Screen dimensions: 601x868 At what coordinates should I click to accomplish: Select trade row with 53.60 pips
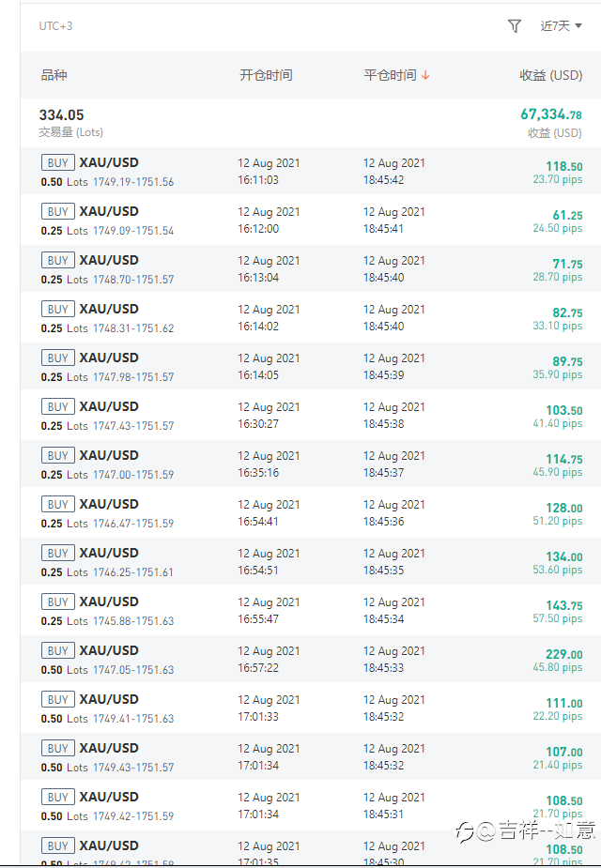tap(311, 561)
